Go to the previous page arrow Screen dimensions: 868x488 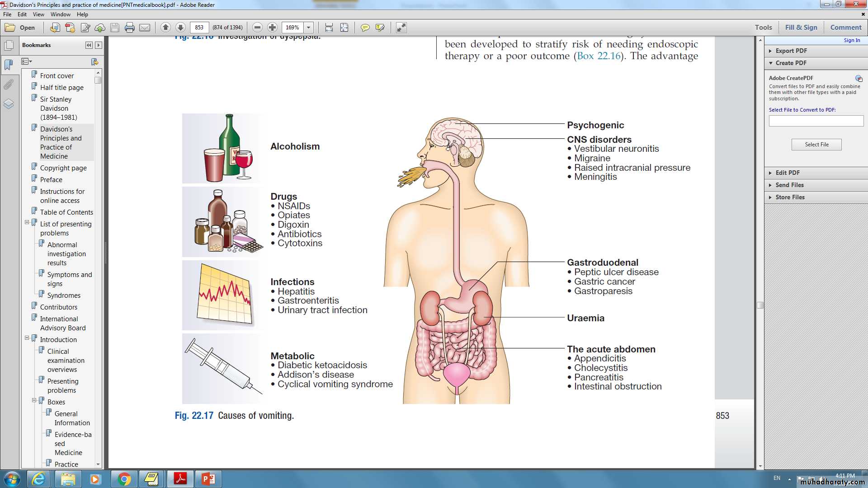click(165, 28)
